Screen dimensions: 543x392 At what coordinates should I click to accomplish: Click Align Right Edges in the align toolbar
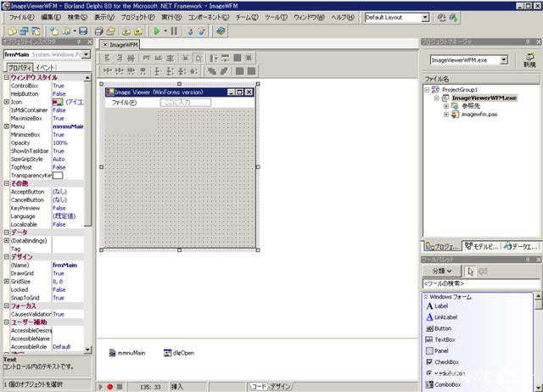coord(119,58)
